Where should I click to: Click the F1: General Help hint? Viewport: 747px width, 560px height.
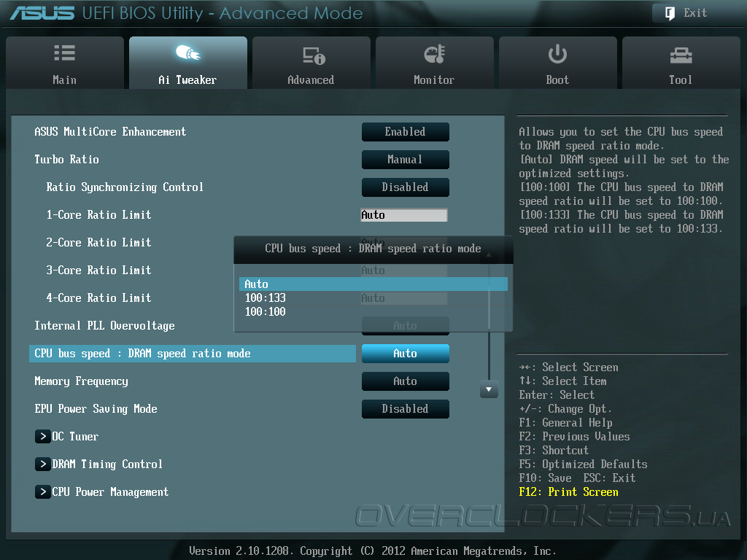pos(565,422)
